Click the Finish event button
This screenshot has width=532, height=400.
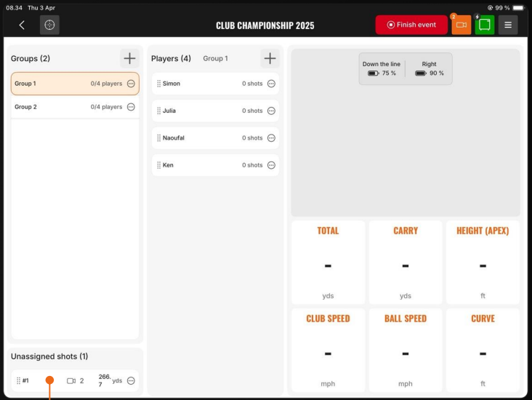(x=411, y=25)
